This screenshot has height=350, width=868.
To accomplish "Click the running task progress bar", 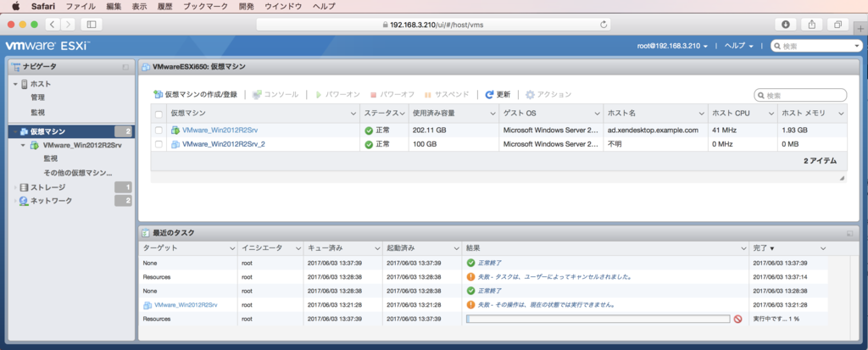I will [x=598, y=319].
